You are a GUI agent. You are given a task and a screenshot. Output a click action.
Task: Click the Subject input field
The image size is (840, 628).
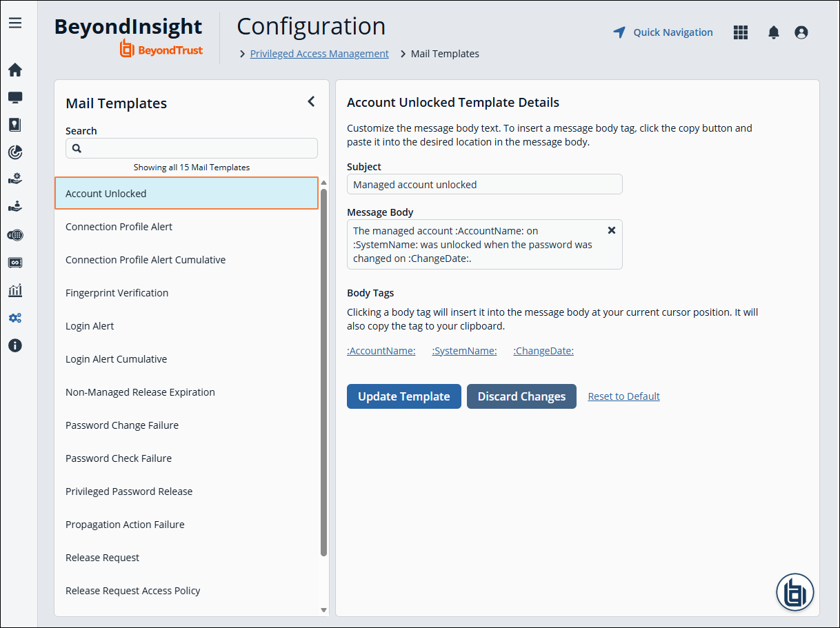485,184
